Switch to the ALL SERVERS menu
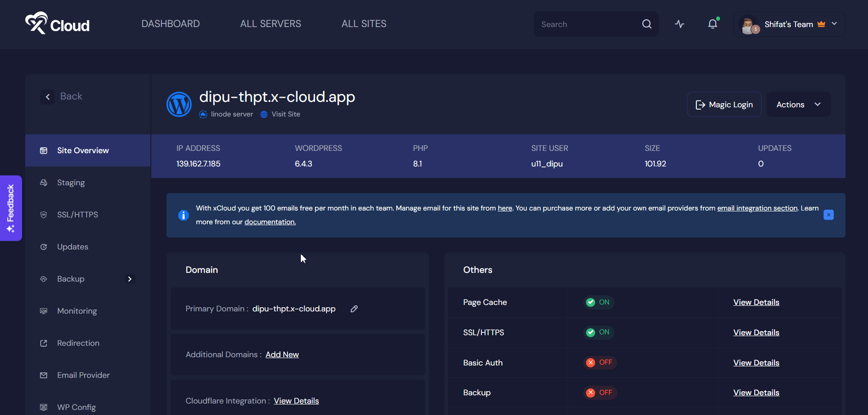Screen dimensions: 868x415 click(x=270, y=23)
